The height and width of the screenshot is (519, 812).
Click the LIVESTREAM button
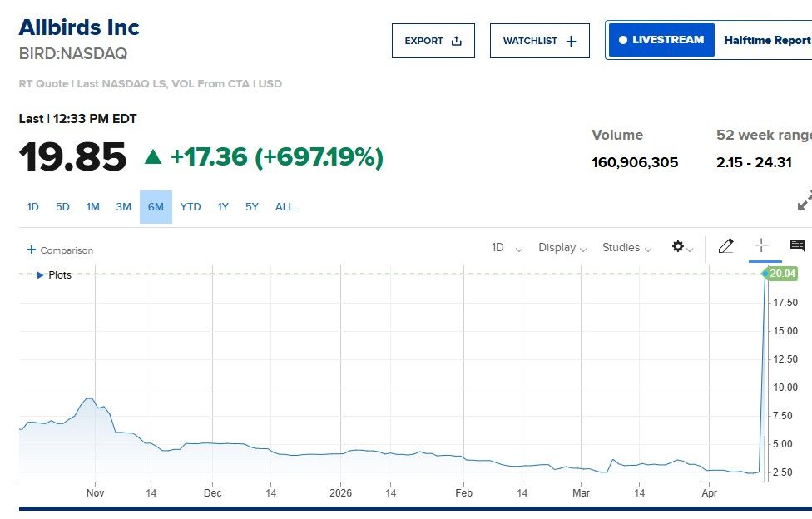coord(661,40)
